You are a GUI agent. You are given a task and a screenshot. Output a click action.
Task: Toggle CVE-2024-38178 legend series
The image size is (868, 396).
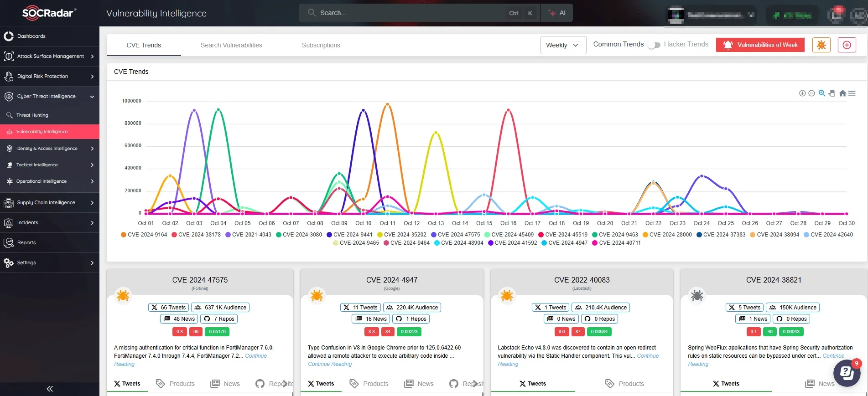(196, 235)
